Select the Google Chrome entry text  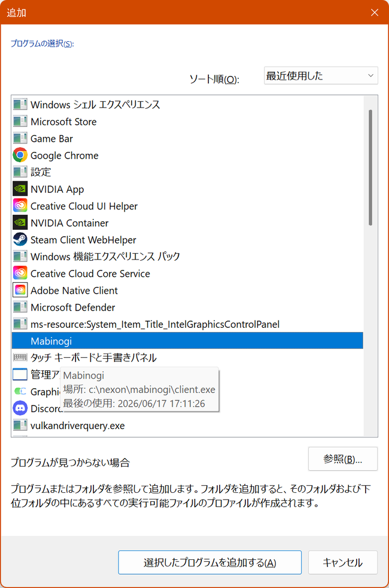[x=65, y=156]
